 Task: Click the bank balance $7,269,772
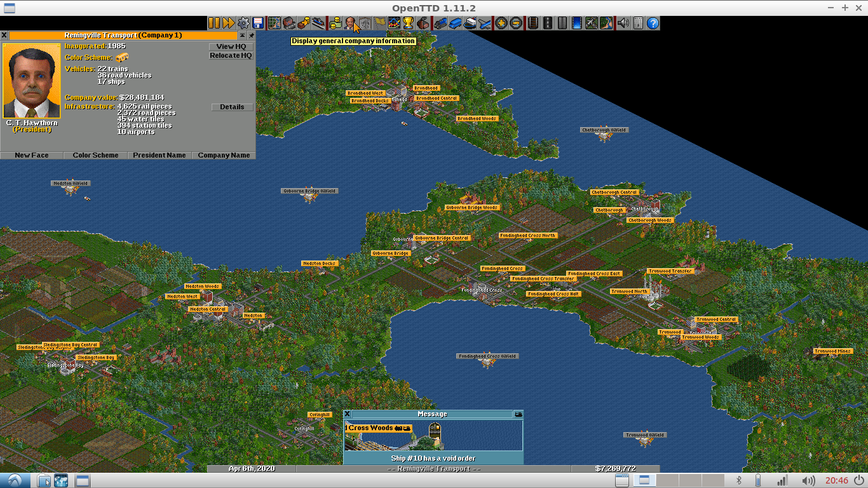click(x=615, y=468)
